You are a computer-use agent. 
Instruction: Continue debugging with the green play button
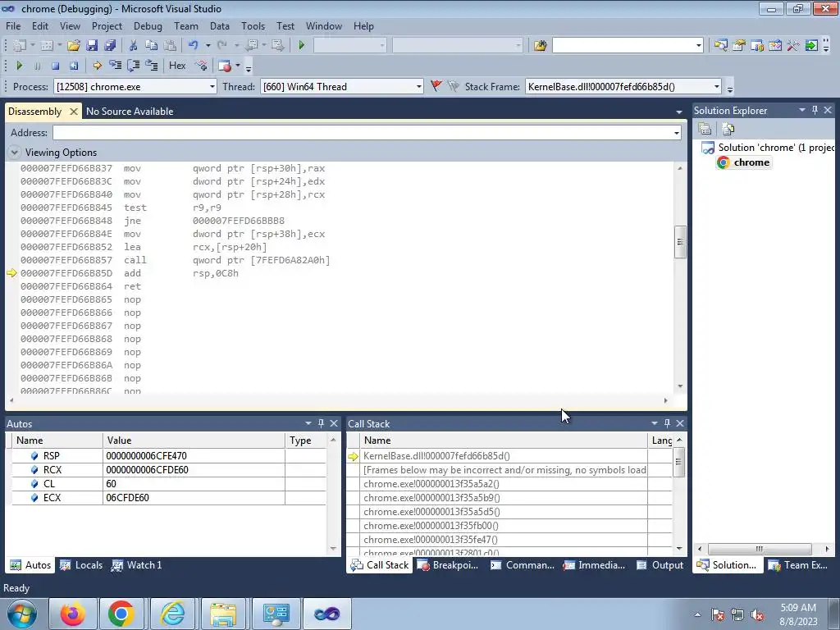coord(20,66)
